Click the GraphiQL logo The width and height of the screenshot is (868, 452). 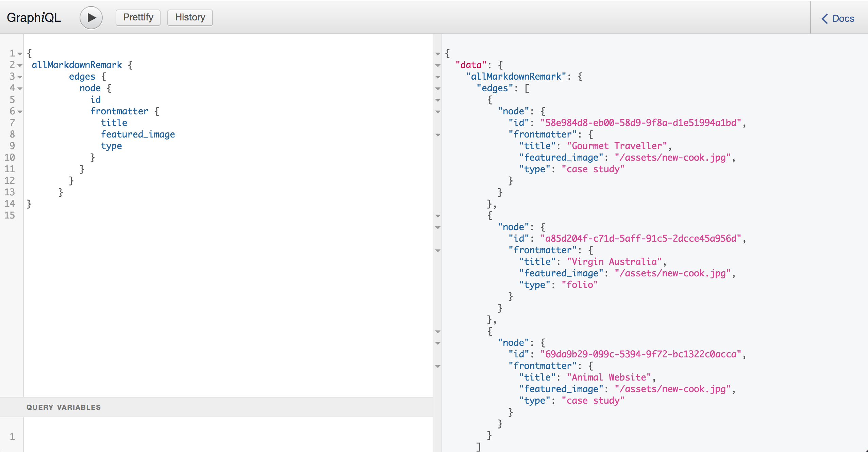[x=34, y=17]
